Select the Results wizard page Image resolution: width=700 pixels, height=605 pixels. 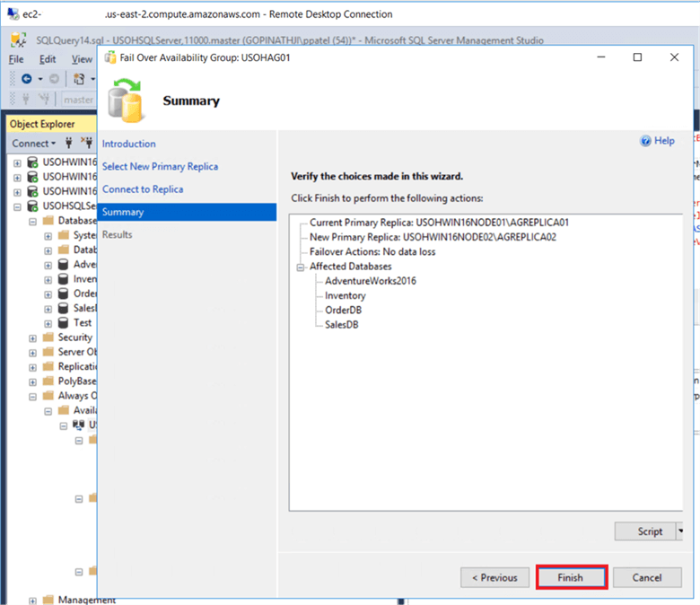[117, 234]
